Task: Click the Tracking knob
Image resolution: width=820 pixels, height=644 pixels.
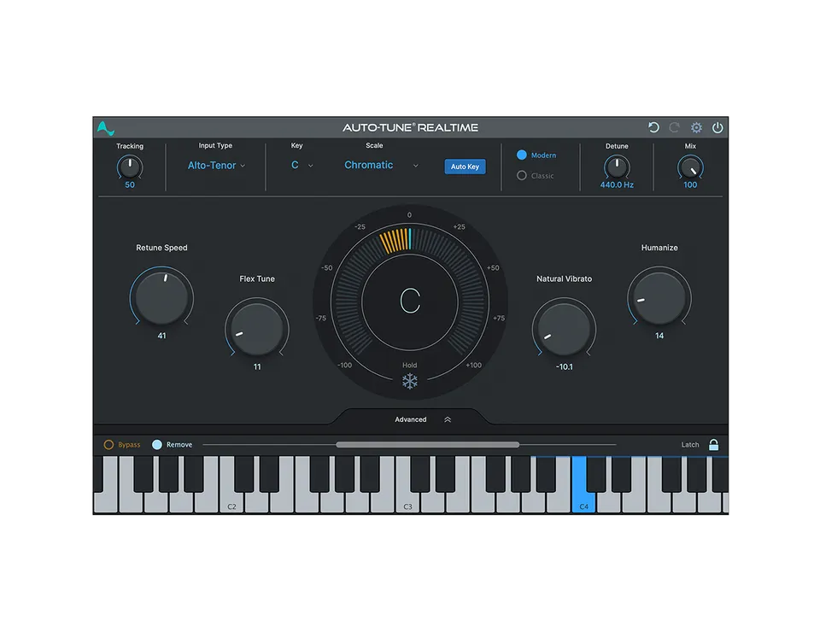Action: (x=130, y=167)
